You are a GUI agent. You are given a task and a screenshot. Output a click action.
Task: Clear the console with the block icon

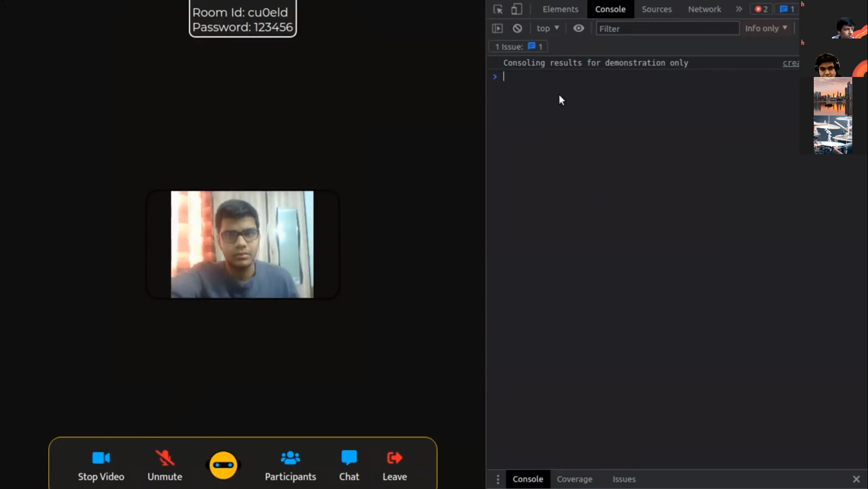pos(517,29)
